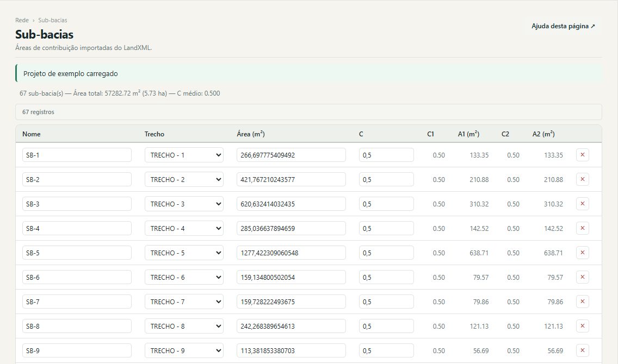Remove sub-bacia SB-8
618x364 pixels.
[x=582, y=326]
